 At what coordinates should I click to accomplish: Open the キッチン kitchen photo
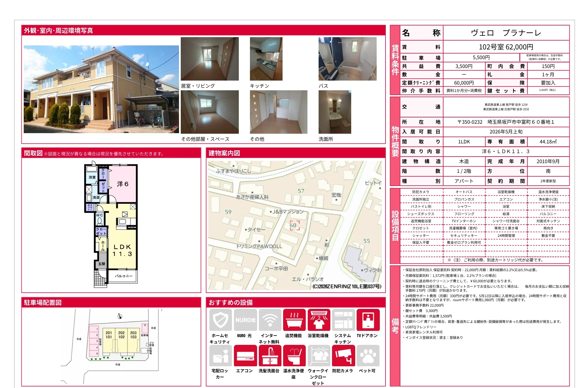click(x=266, y=59)
